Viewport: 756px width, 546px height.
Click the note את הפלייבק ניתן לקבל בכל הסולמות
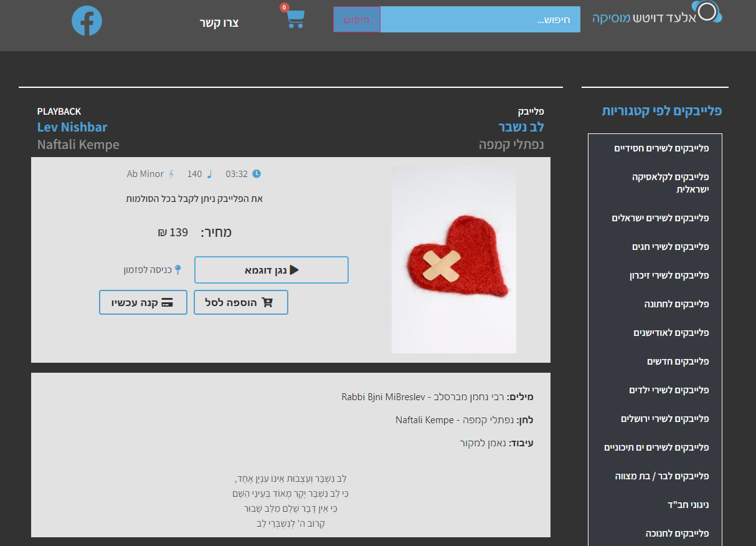pos(194,199)
